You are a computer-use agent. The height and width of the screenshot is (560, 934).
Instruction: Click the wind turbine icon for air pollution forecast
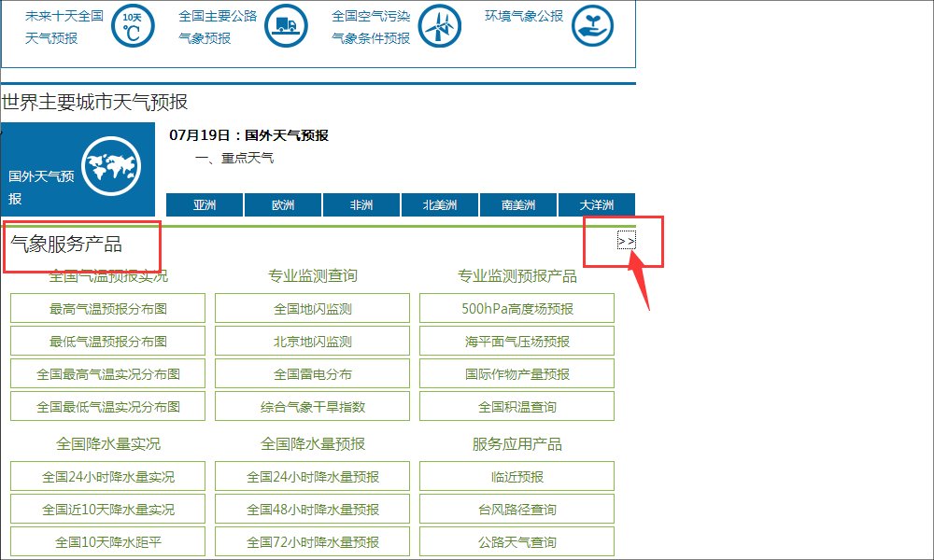439,26
